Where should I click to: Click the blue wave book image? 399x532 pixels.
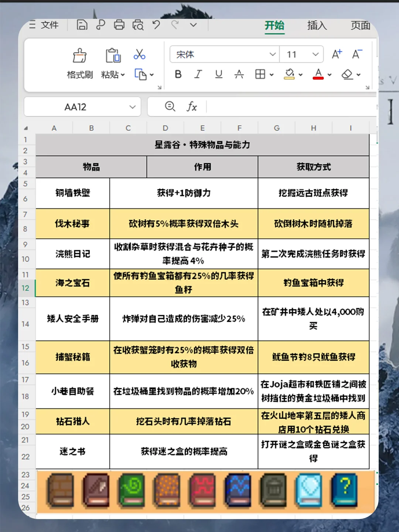(238, 490)
